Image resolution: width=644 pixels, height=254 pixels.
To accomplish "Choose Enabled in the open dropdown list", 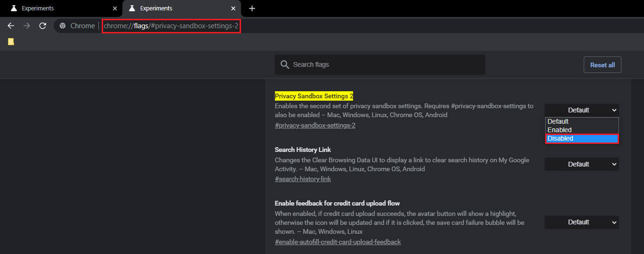I will tap(582, 130).
